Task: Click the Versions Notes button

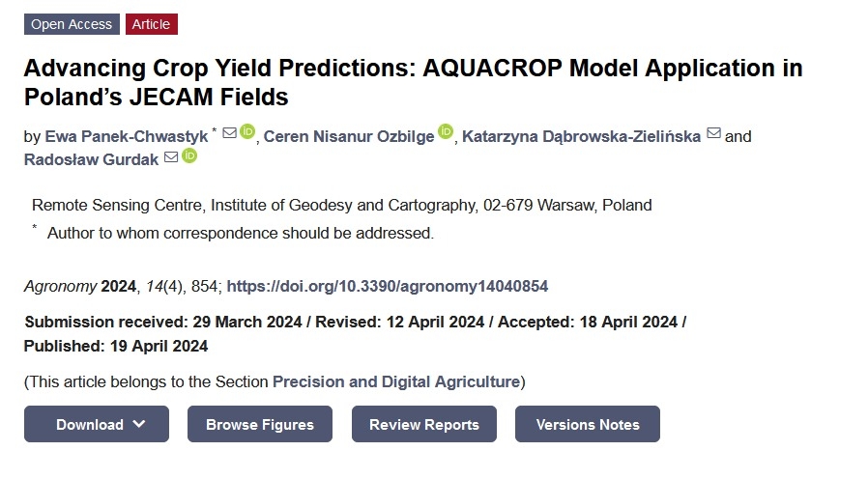Action: click(x=588, y=424)
